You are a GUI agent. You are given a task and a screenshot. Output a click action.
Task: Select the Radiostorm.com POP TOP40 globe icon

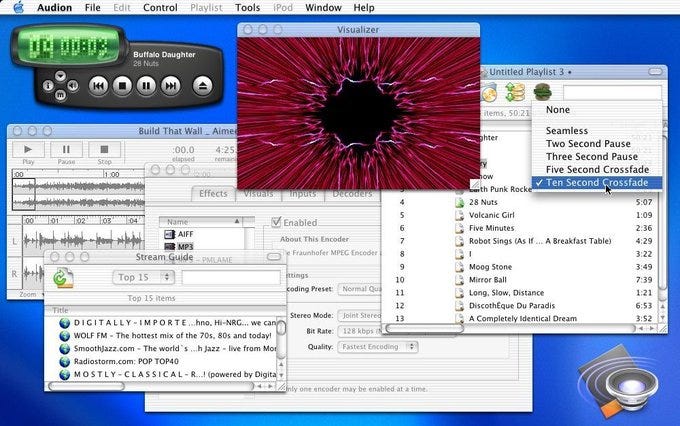click(65, 361)
